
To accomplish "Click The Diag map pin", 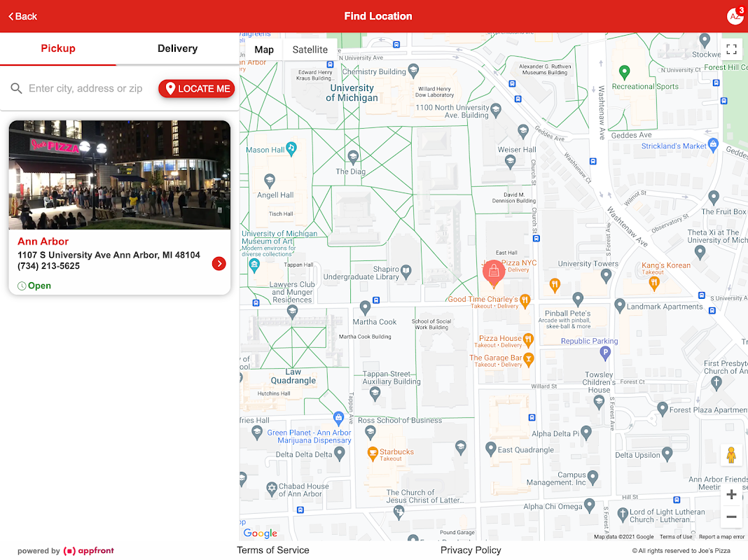I will tap(353, 156).
